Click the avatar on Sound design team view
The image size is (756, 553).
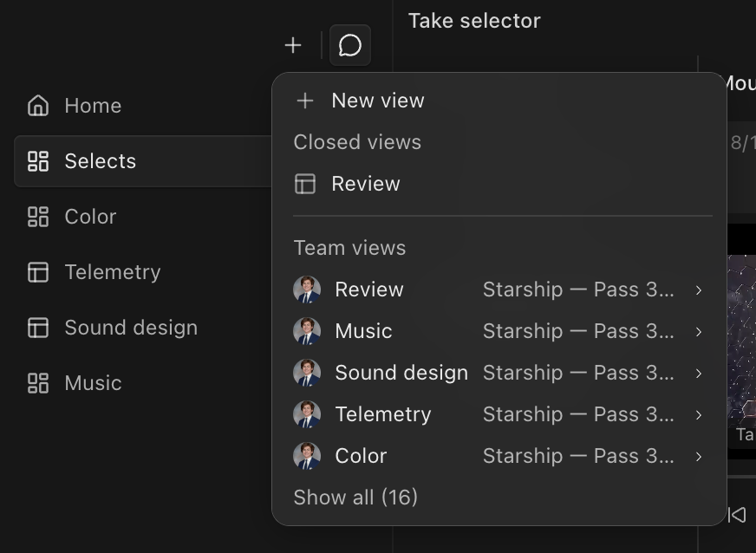click(x=307, y=373)
